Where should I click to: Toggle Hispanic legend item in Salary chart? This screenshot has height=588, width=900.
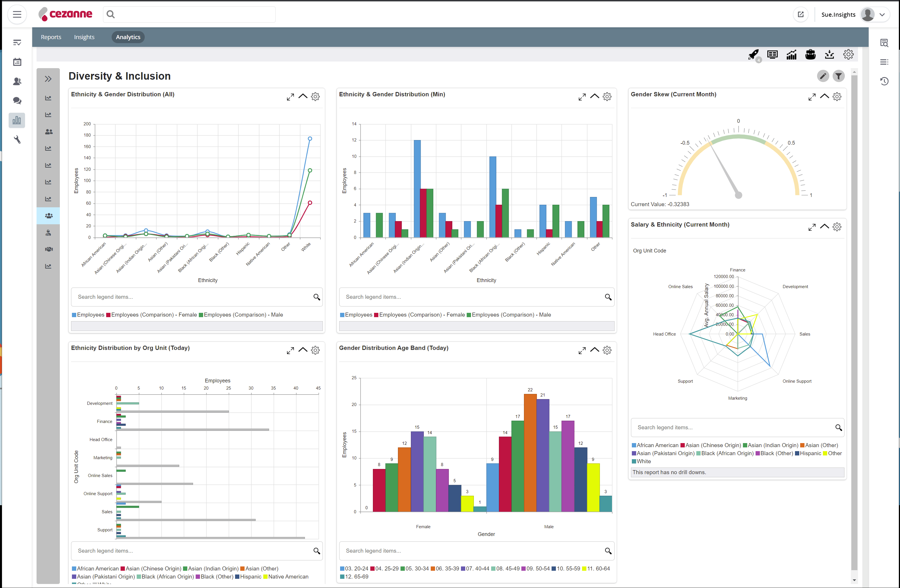pyautogui.click(x=810, y=453)
